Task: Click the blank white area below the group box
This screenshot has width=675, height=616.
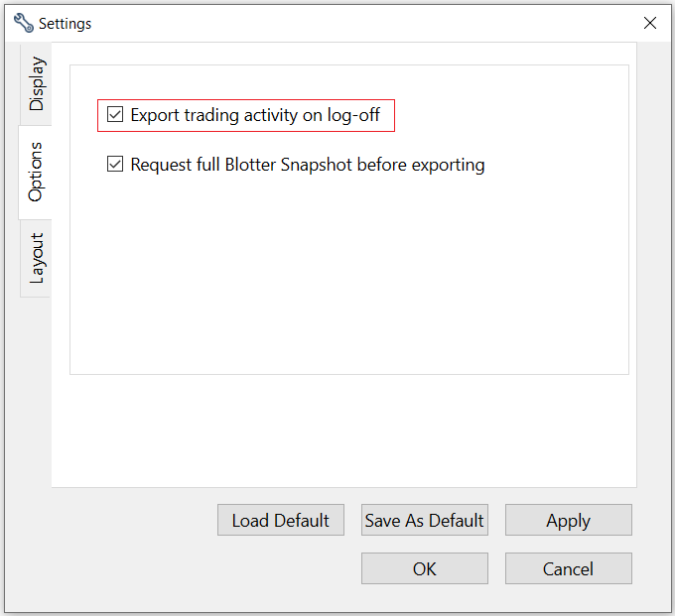Action: pyautogui.click(x=347, y=431)
